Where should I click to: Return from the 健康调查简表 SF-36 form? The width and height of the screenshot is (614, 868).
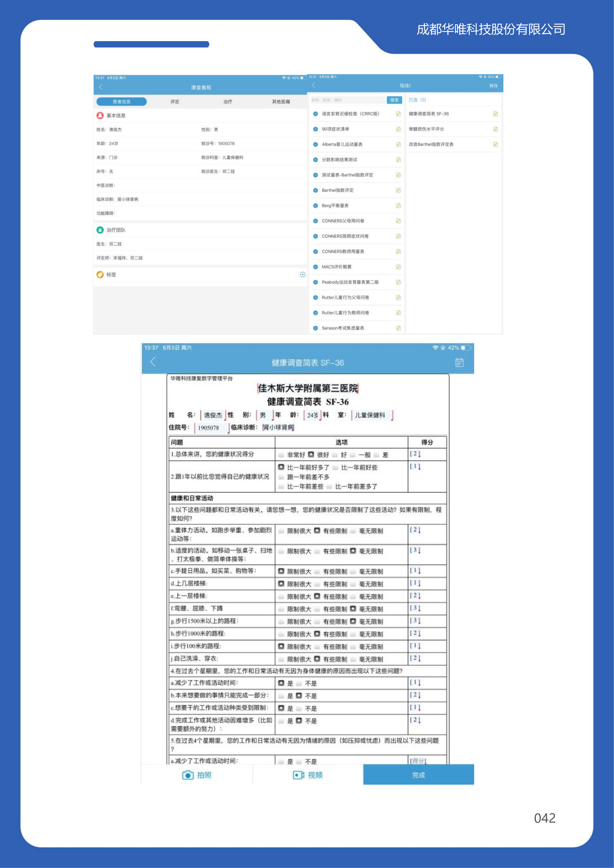pos(153,362)
